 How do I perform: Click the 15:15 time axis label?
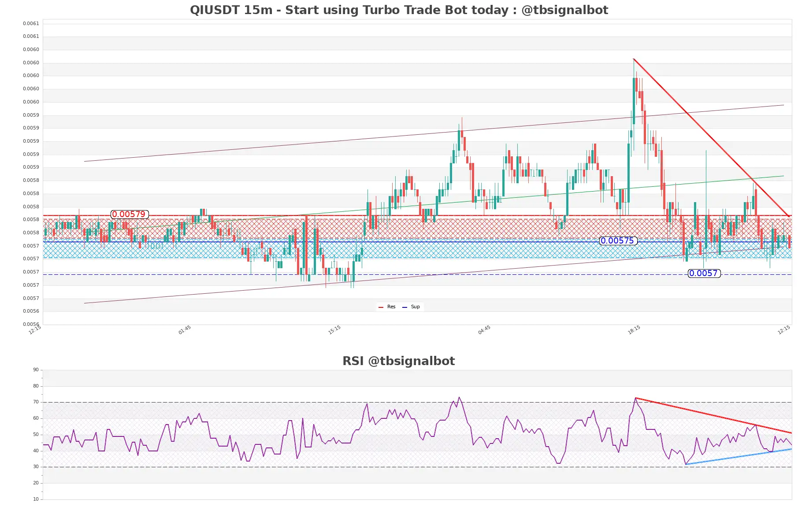click(x=334, y=330)
